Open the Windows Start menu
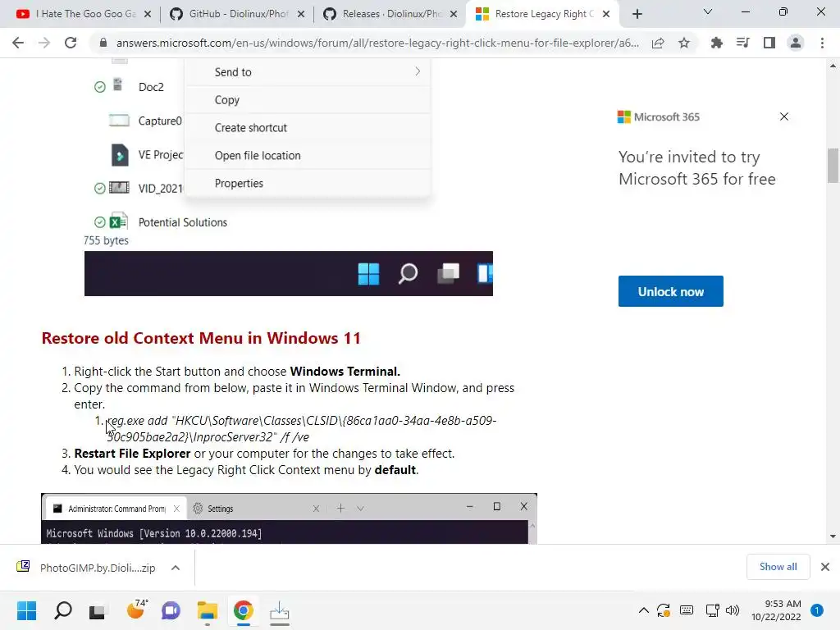The width and height of the screenshot is (840, 630). pos(26,610)
